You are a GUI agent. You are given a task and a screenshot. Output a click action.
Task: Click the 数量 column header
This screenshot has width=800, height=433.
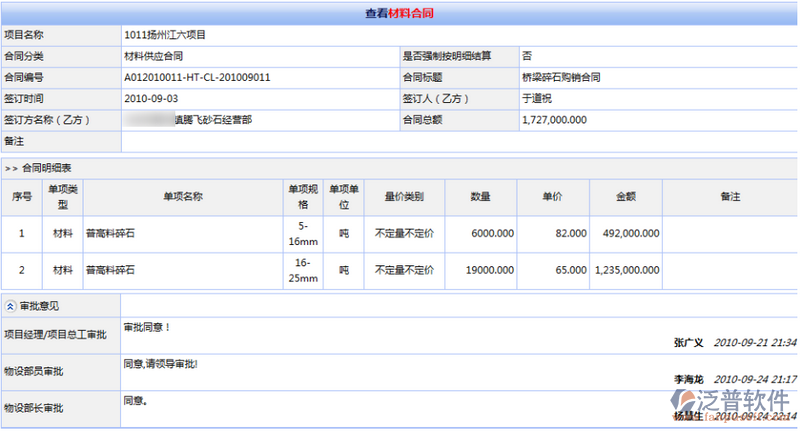(480, 197)
